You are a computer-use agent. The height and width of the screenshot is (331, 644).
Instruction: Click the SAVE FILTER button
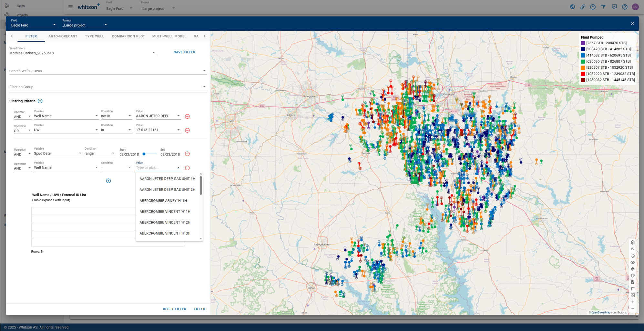(184, 52)
